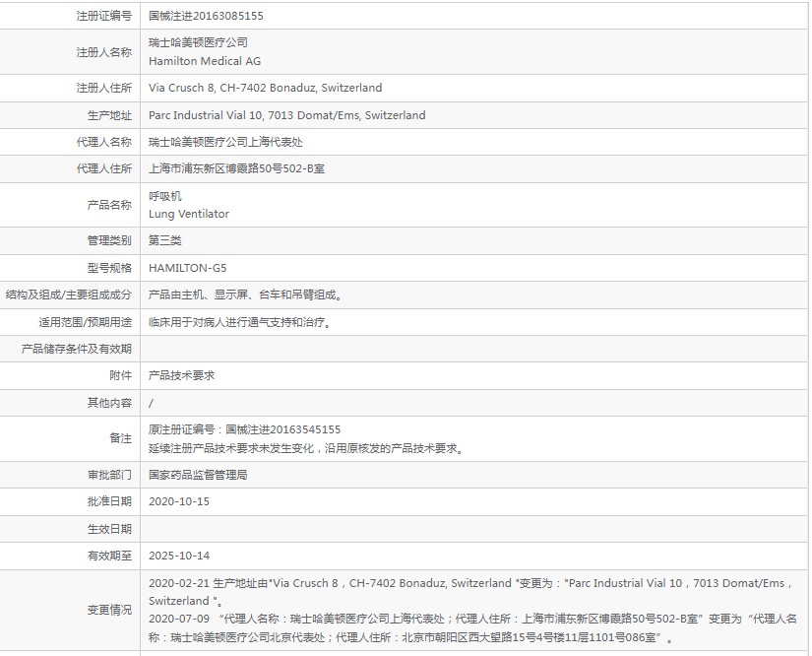Select the label 代理人名称
Viewport: 812px width, 656px height.
104,142
